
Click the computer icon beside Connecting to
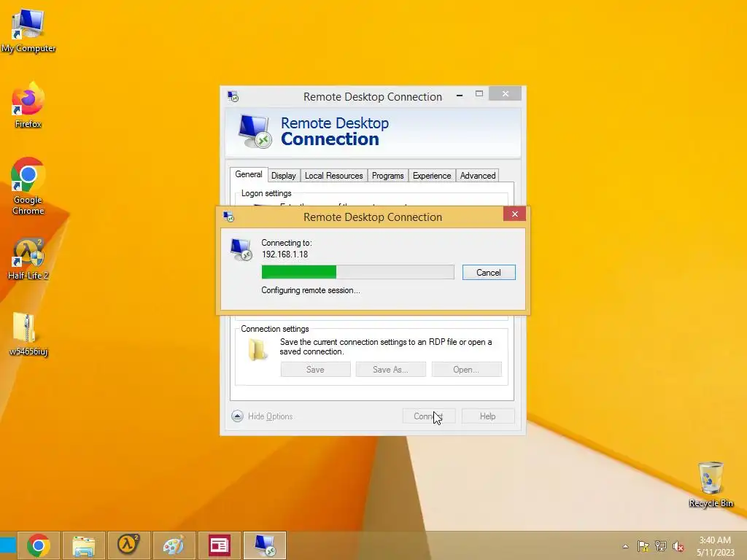click(241, 249)
